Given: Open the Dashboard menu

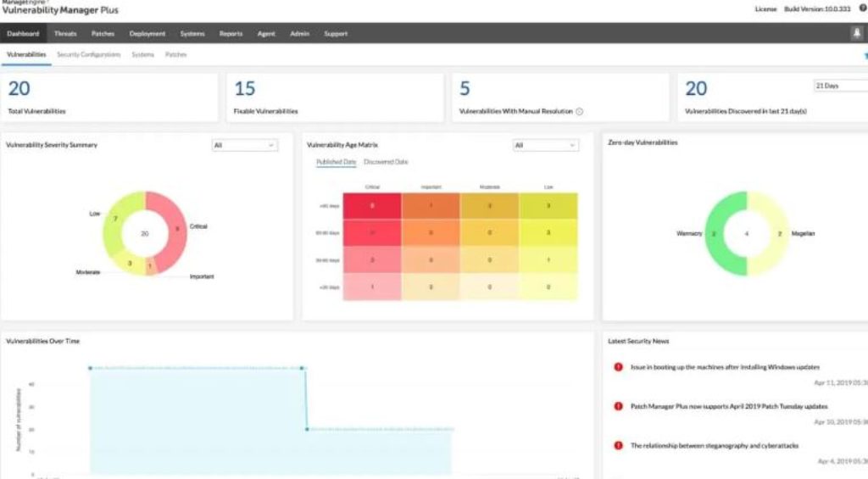Looking at the screenshot, I should [23, 33].
